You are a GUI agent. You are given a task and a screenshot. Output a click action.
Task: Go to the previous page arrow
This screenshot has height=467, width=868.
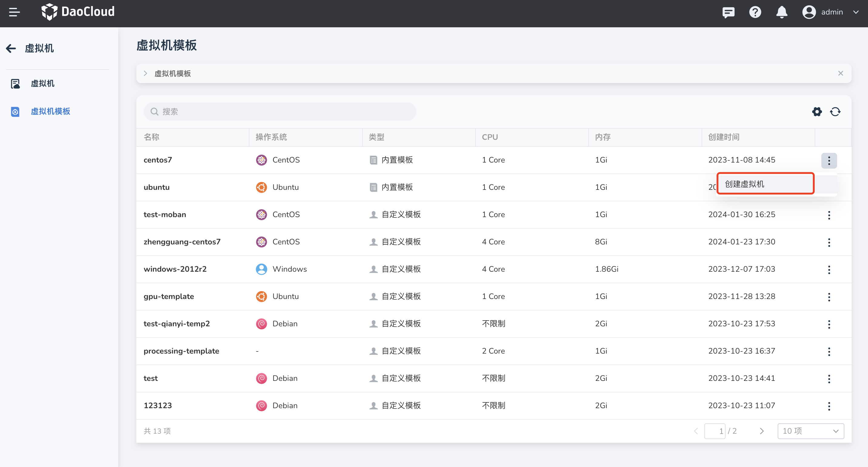tap(696, 431)
